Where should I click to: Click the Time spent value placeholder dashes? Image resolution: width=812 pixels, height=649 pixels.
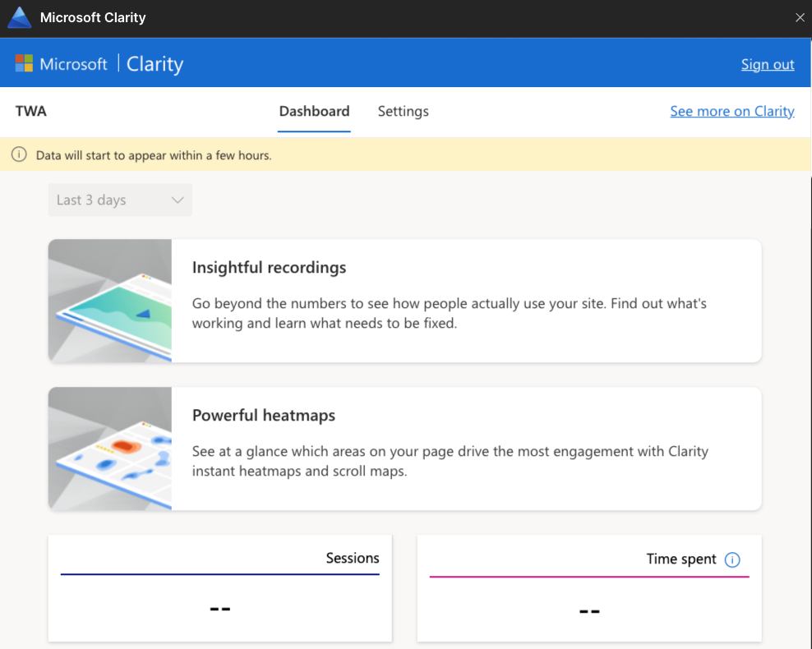pos(589,611)
